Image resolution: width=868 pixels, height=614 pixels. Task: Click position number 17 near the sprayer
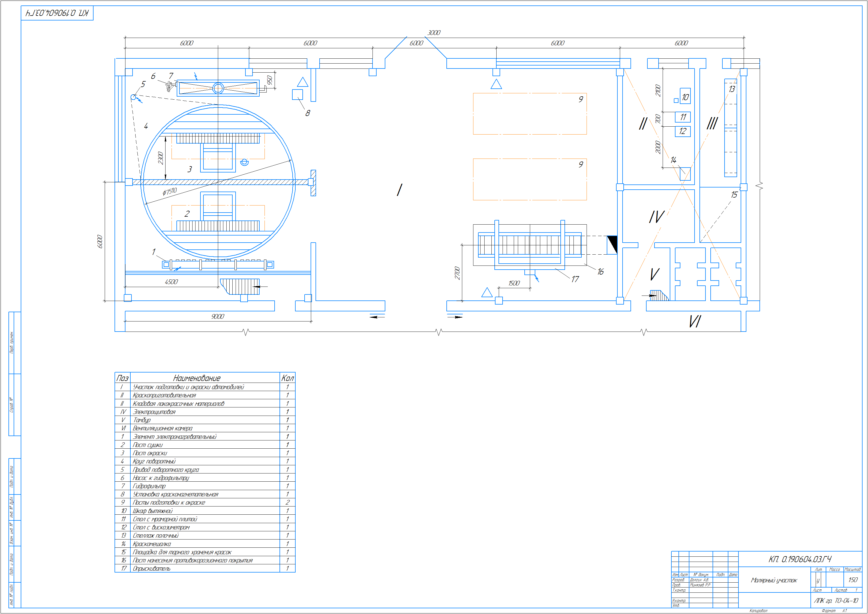pos(575,279)
